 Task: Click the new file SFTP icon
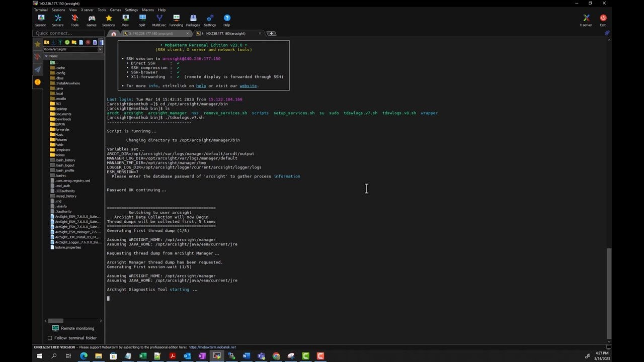click(81, 42)
